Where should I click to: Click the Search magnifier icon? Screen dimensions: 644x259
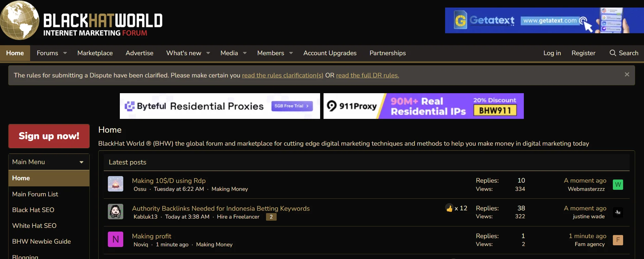(613, 53)
